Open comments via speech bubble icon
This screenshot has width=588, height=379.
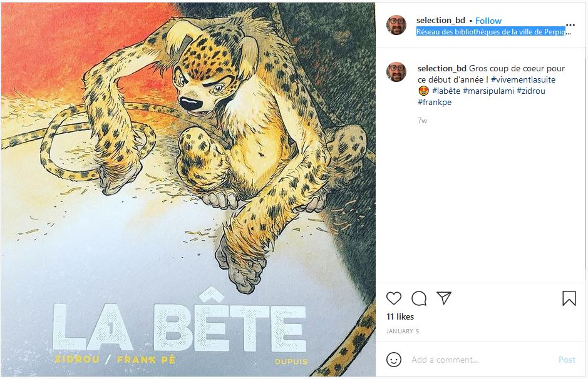tap(419, 298)
